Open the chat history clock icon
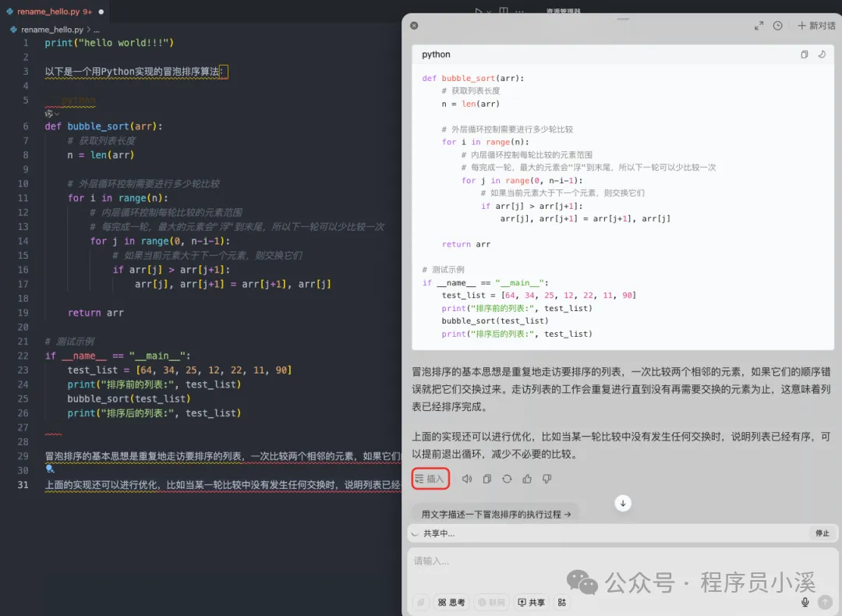The image size is (842, 616). point(777,26)
